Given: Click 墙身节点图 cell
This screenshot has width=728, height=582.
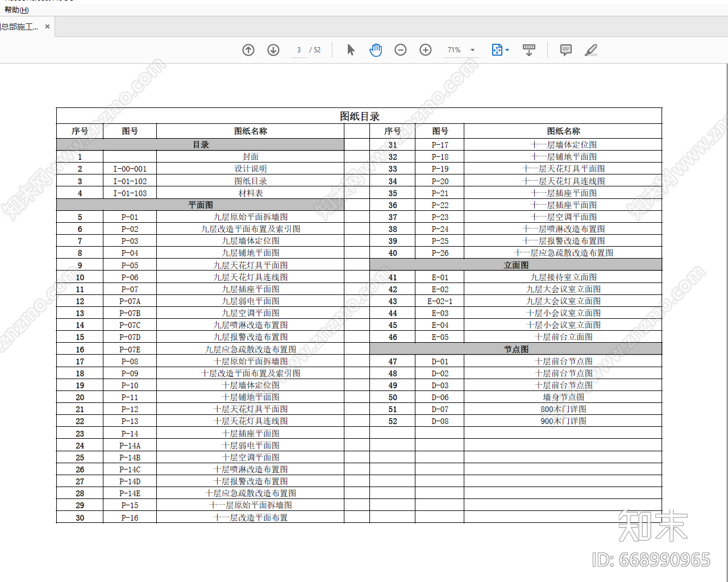Looking at the screenshot, I should (563, 397).
